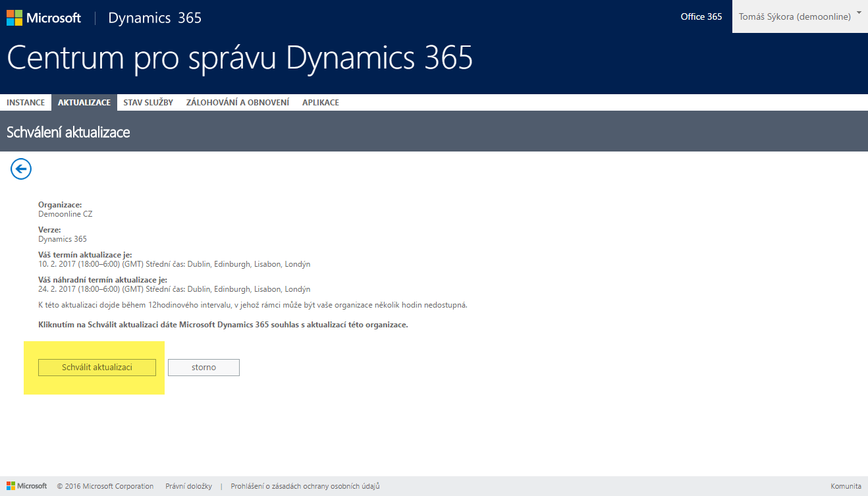Click the 12hodinového intervalu notice text
Screen dimensions: 868x496
[x=253, y=305]
